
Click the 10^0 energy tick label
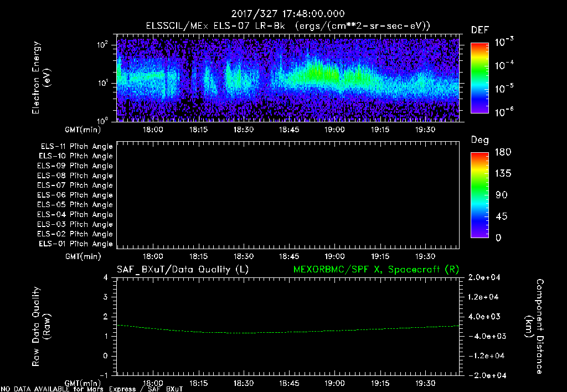pyautogui.click(x=102, y=120)
